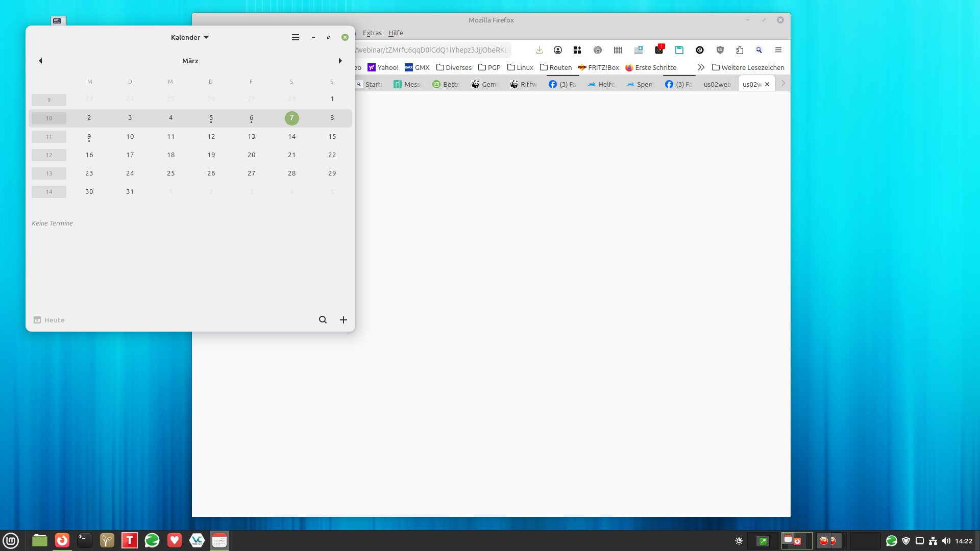Open Firefox application hamburger menu
The height and width of the screenshot is (551, 980).
point(778,50)
